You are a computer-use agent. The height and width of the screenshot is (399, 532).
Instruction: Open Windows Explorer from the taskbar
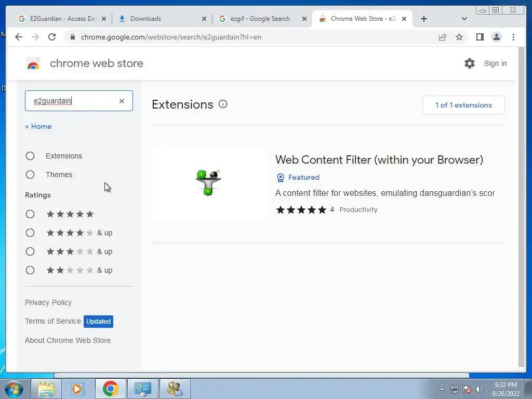click(46, 389)
